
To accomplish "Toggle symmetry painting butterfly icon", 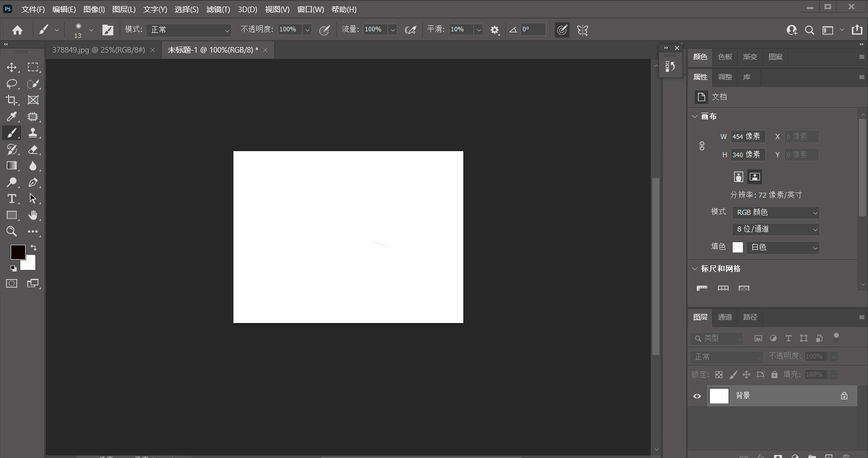I will click(x=583, y=30).
